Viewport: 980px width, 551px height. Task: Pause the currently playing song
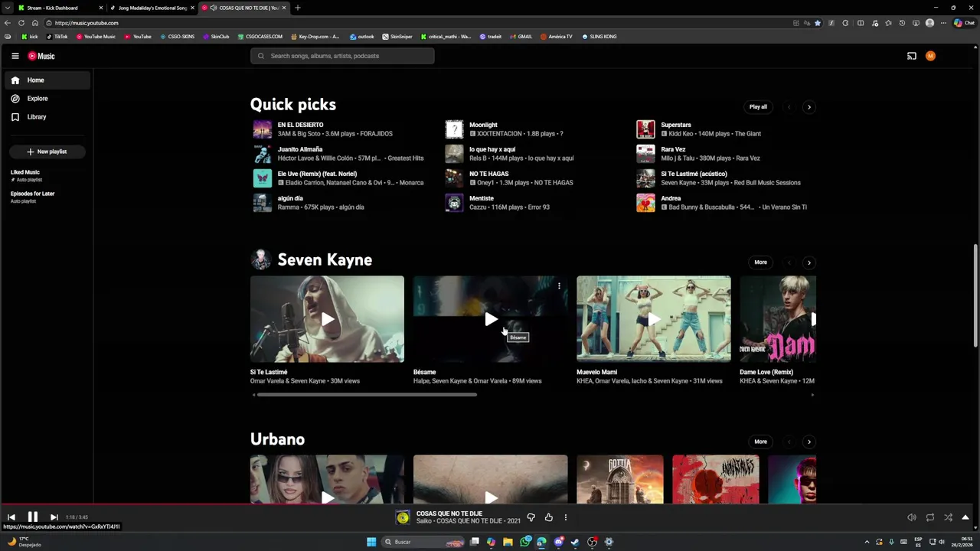point(33,517)
